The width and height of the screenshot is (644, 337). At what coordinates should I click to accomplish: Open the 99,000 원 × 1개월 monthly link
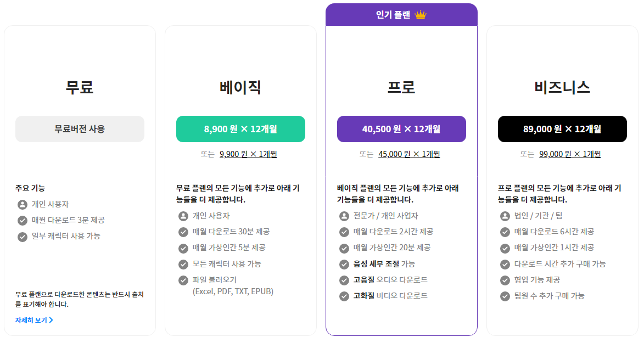570,154
